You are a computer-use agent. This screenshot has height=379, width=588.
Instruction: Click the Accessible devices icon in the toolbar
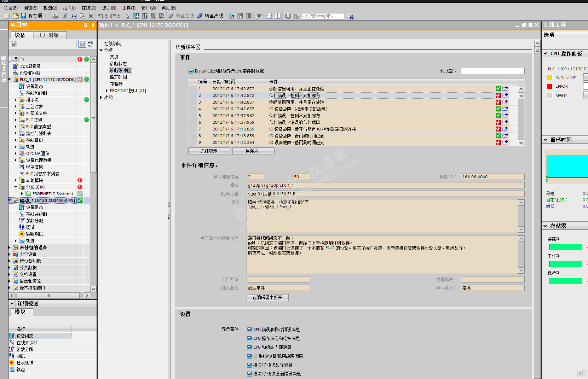[231, 16]
